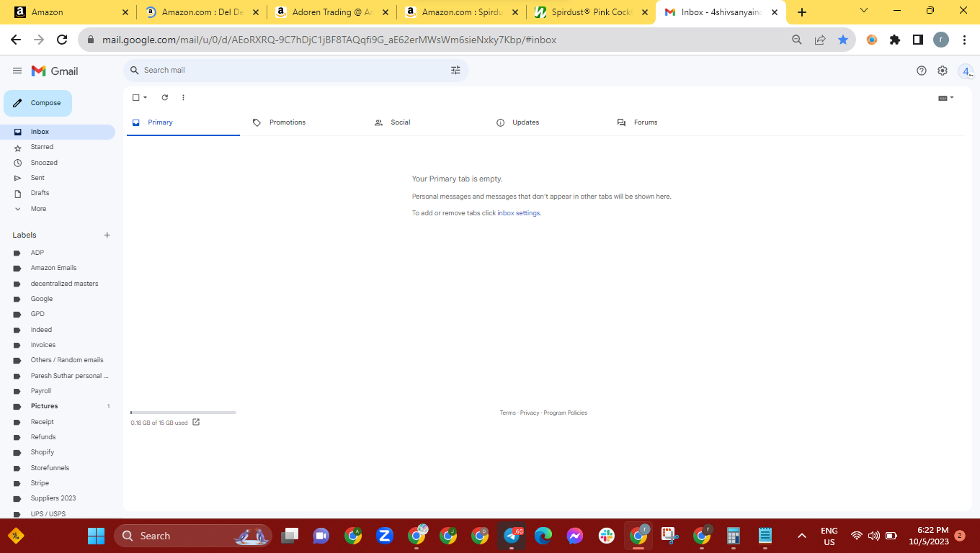Switch to the Updates tab
The width and height of the screenshot is (980, 553).
pyautogui.click(x=548, y=122)
